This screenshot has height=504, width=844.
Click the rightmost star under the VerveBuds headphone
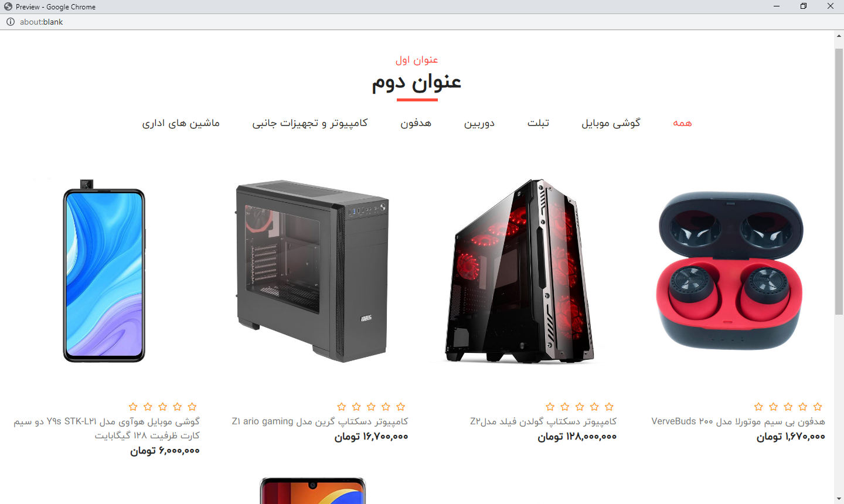pos(818,407)
